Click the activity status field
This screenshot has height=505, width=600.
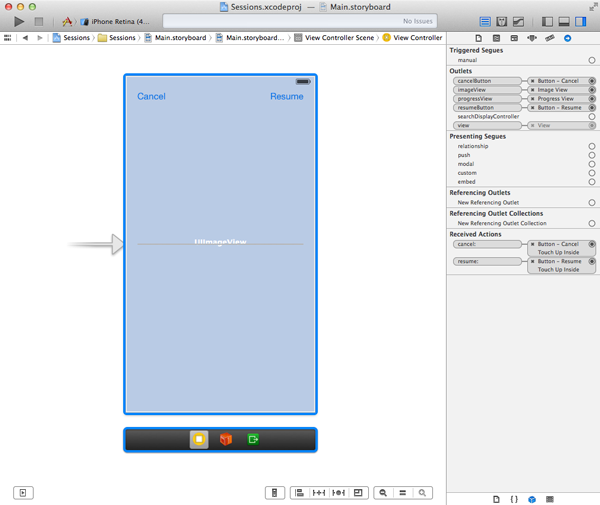[300, 21]
